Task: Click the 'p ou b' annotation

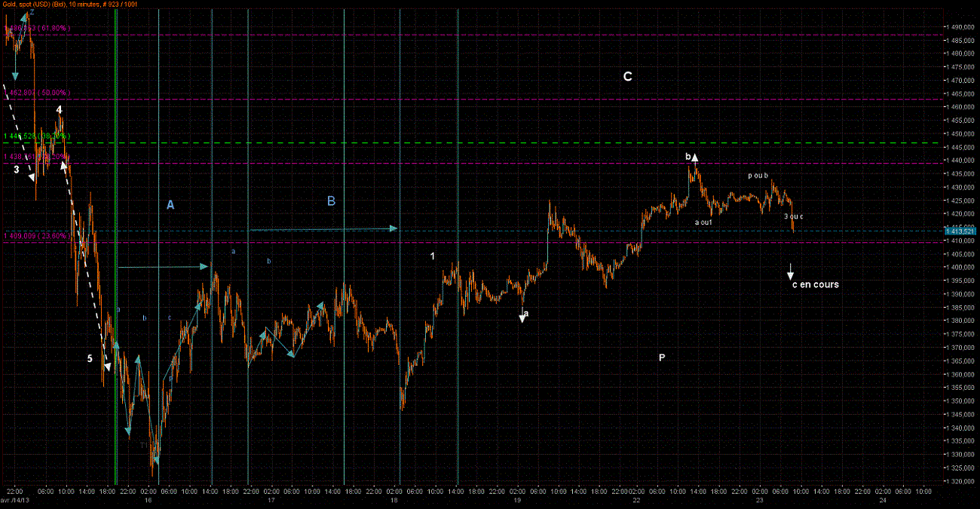Action: click(758, 176)
